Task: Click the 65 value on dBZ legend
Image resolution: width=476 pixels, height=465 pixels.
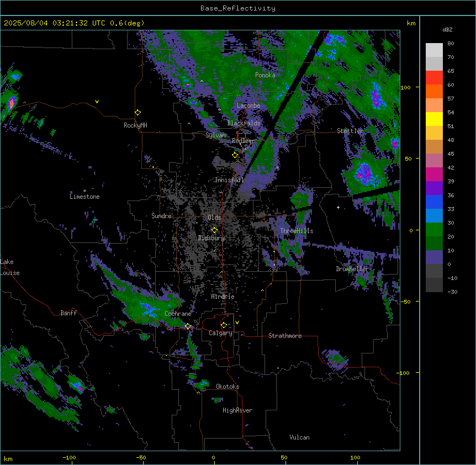Action: point(451,71)
